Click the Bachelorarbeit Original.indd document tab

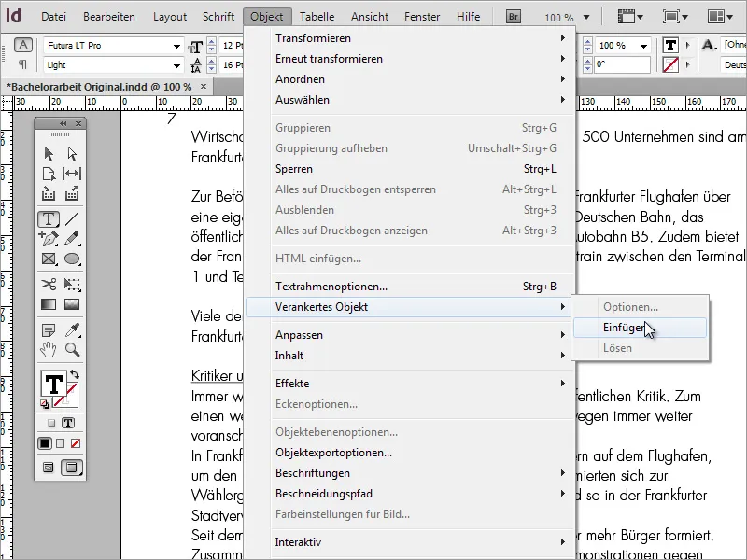(99, 87)
